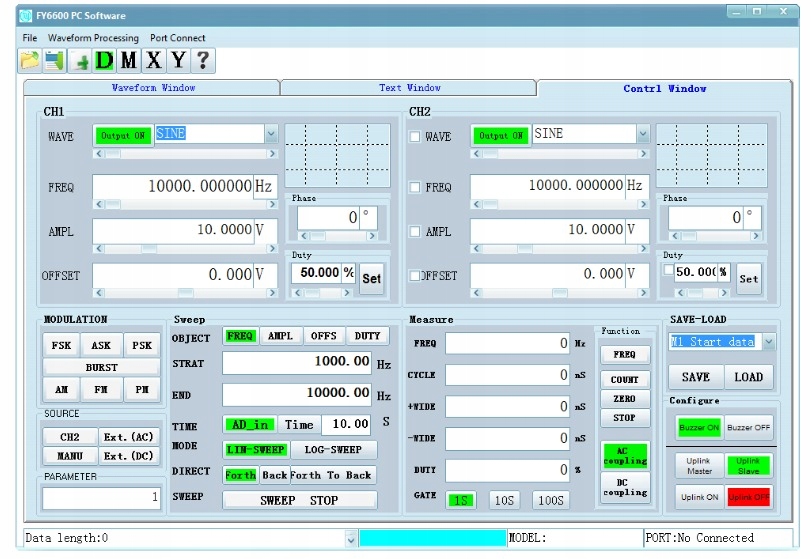Click the save/download toolbar icon
This screenshot has height=559, width=811.
(x=54, y=60)
